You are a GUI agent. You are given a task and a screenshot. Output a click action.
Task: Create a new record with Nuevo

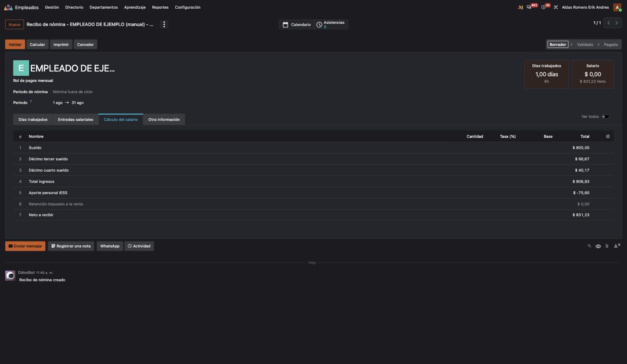[x=14, y=24]
